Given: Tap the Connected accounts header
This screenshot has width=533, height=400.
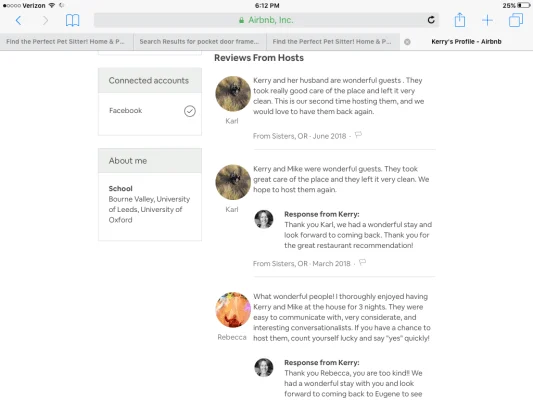Looking at the screenshot, I should pyautogui.click(x=150, y=81).
